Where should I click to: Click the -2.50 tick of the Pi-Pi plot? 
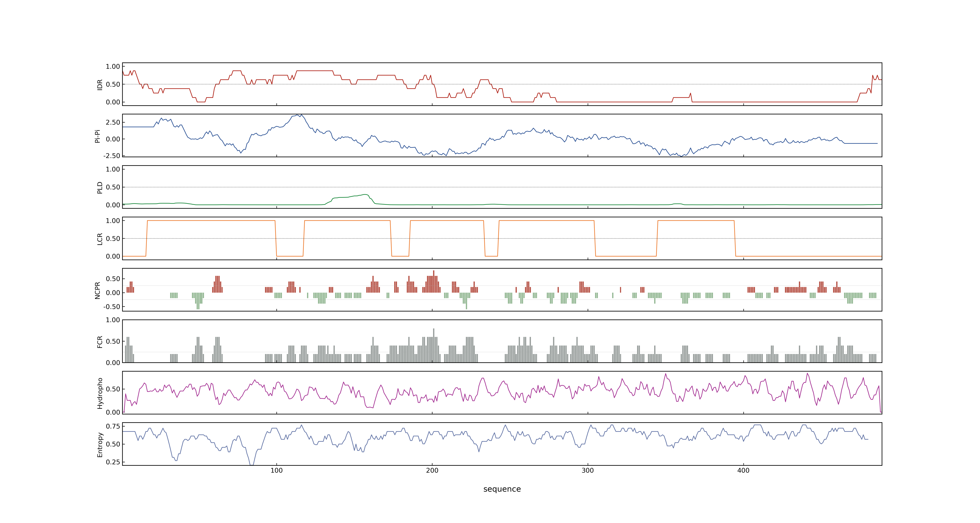(111, 156)
